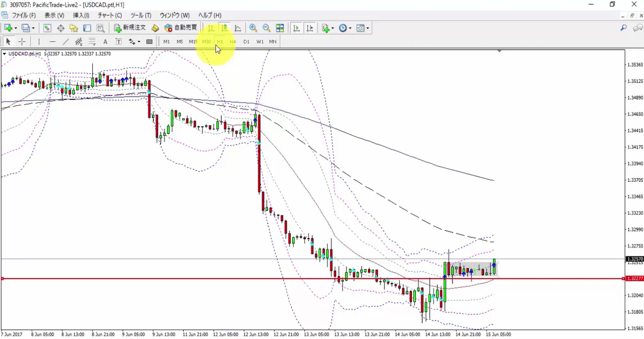The width and height of the screenshot is (644, 339).
Task: Open the Data Window icon
Action: click(61, 28)
